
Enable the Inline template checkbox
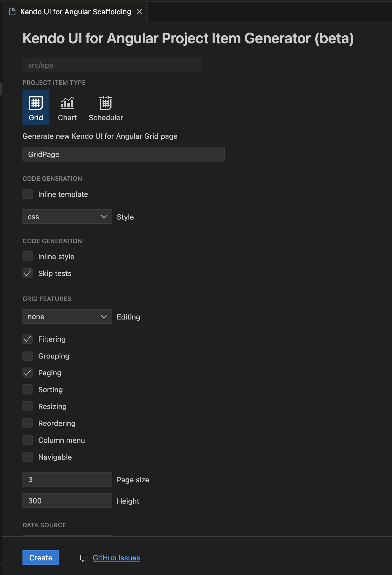(28, 194)
